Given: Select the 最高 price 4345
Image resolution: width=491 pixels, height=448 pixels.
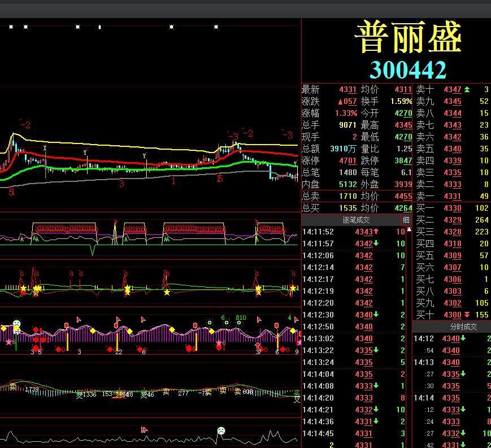Looking at the screenshot, I should click(x=403, y=125).
